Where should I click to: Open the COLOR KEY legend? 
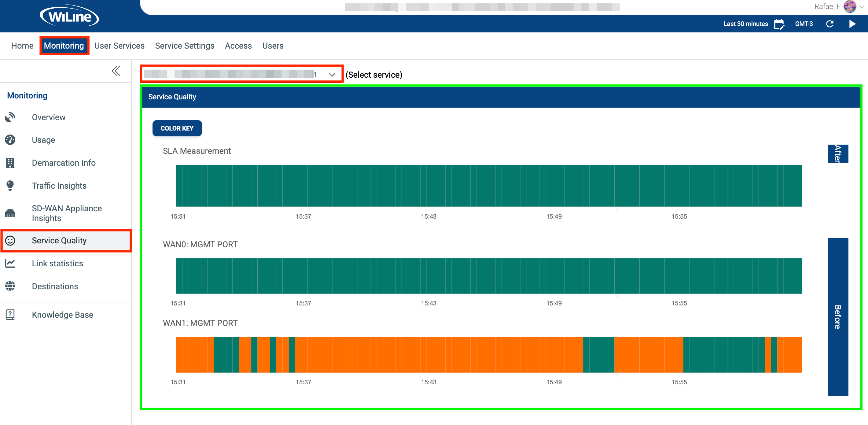point(177,128)
